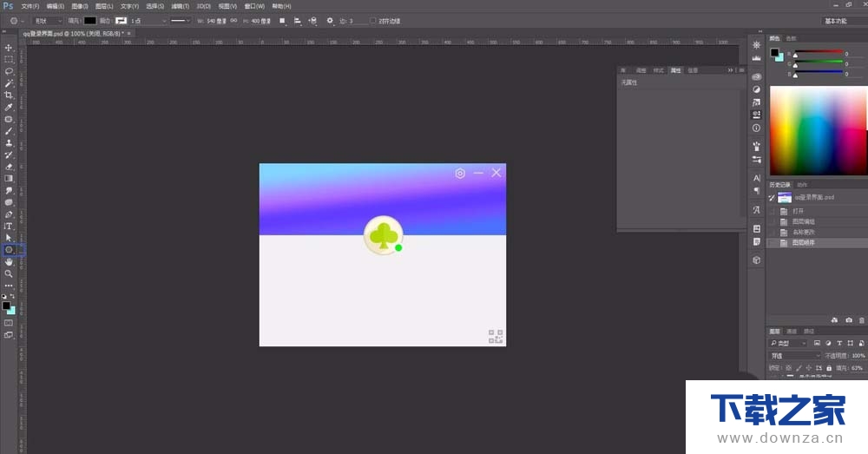Viewport: 868px width, 454px height.
Task: Click the black fill color swatch
Action: pyautogui.click(x=89, y=21)
